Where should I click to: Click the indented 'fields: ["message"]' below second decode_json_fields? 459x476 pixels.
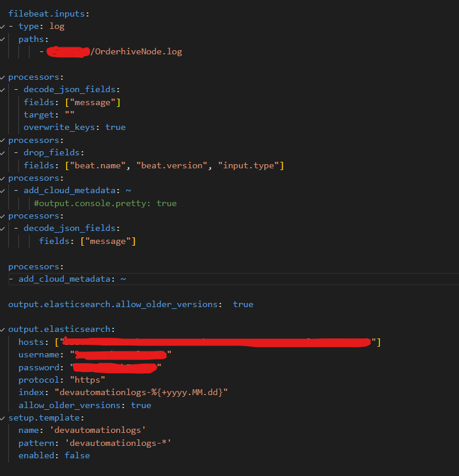(87, 241)
